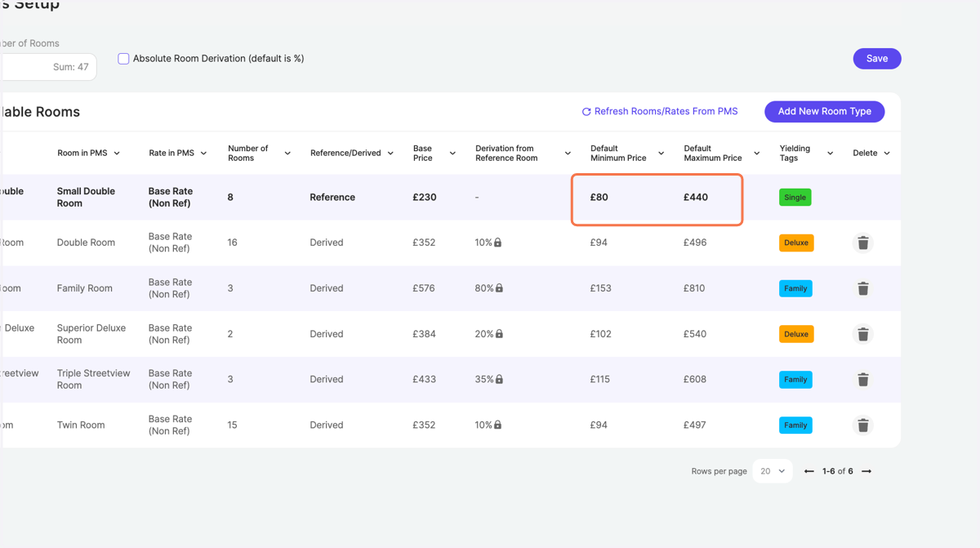Click maximum price £810
The image size is (980, 548).
694,288
